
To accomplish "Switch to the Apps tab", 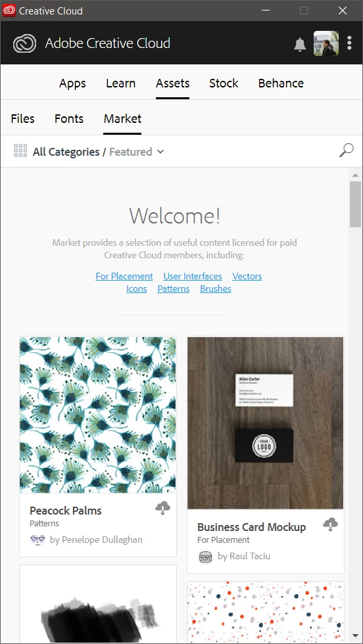I will coord(72,83).
